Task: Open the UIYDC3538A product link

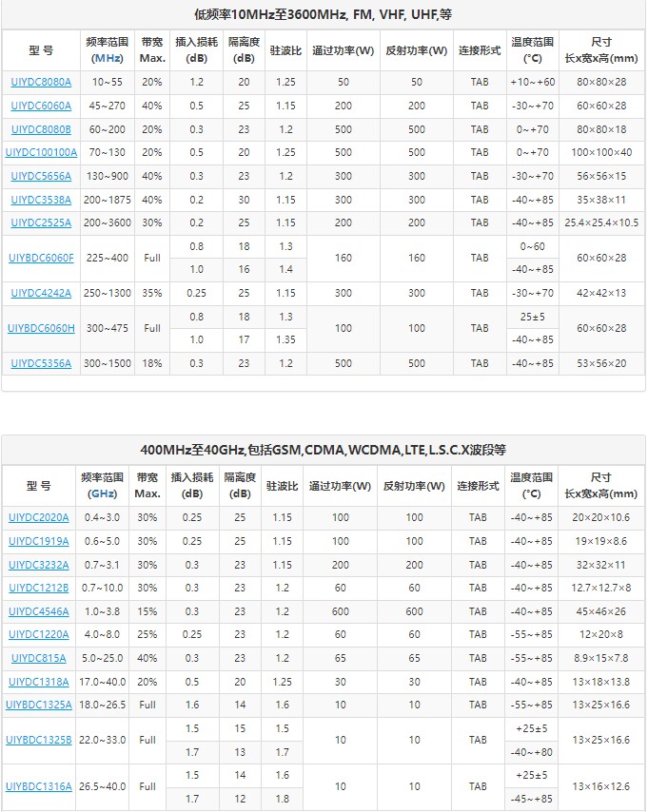Action: [41, 200]
